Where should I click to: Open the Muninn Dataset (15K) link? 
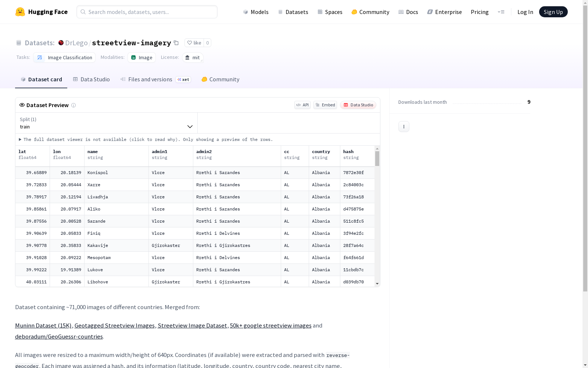43,325
